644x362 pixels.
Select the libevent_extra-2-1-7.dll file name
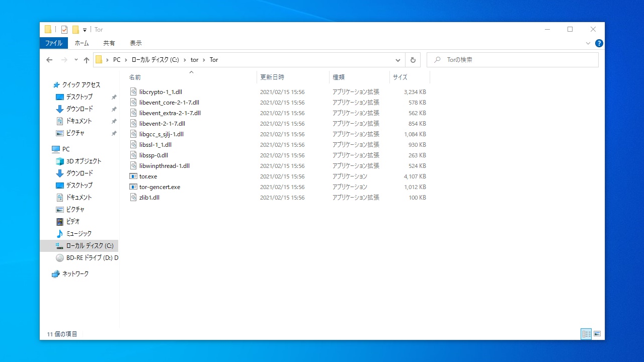click(x=170, y=113)
